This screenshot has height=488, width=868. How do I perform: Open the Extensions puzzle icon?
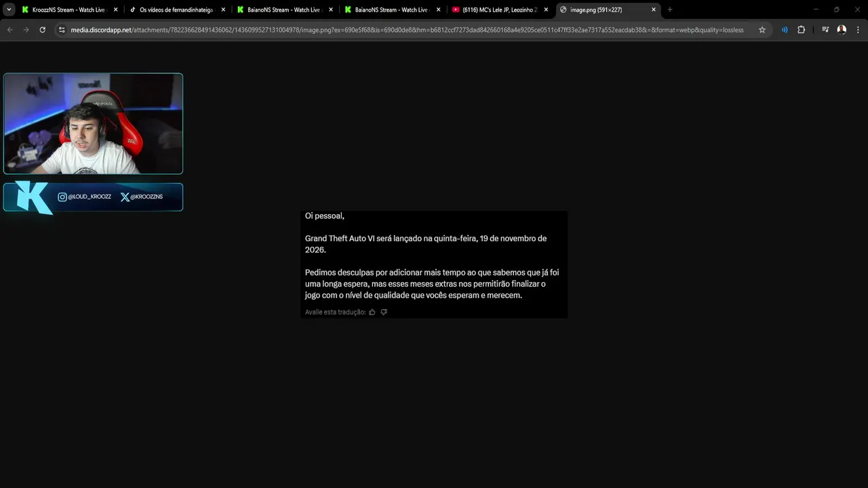click(801, 30)
